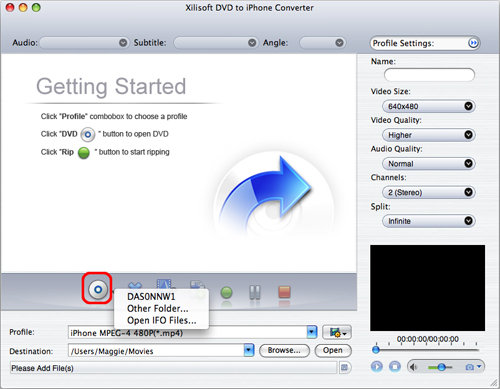The height and width of the screenshot is (389, 500).
Task: Click the Open DVD disc icon
Action: [x=97, y=289]
